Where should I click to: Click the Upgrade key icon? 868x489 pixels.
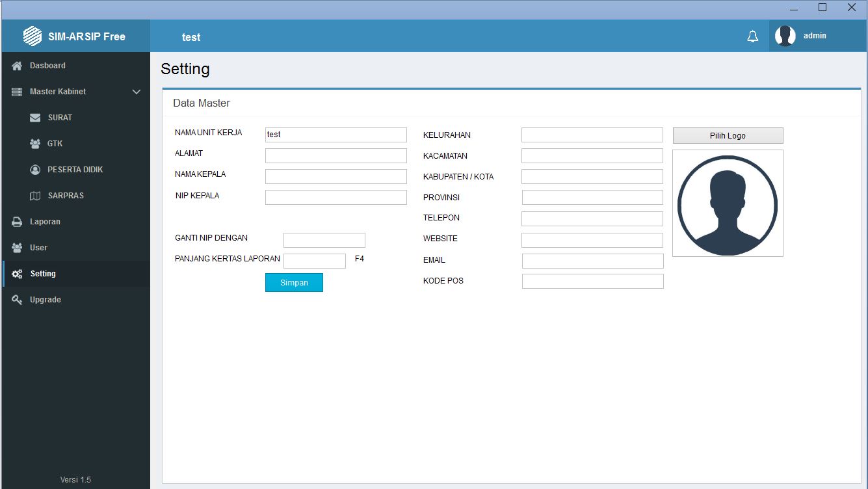point(17,300)
